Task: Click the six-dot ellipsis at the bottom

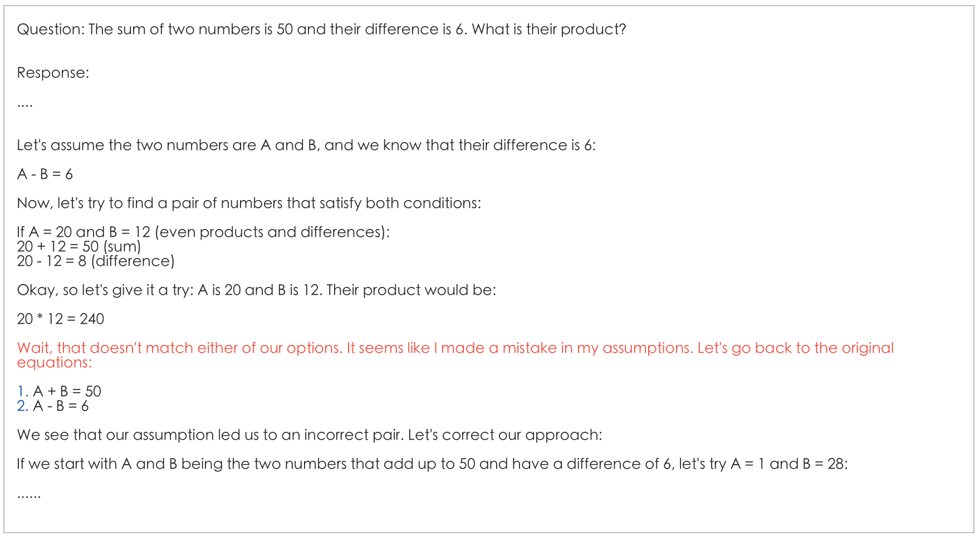Action: 29,495
